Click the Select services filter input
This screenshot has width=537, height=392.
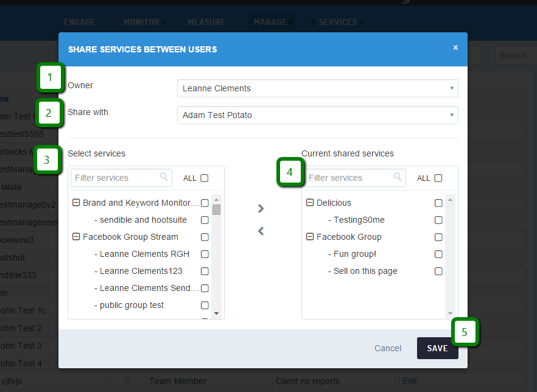(121, 178)
